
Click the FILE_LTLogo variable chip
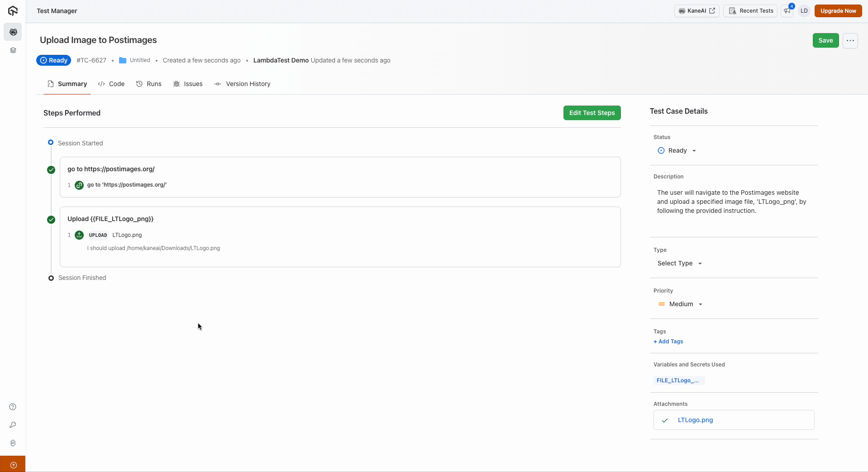(x=678, y=380)
